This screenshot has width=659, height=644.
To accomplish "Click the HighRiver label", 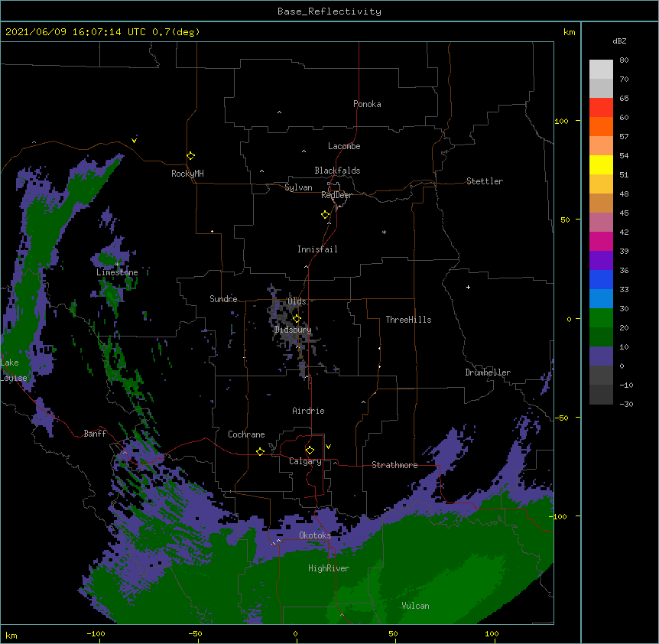I will [x=329, y=568].
